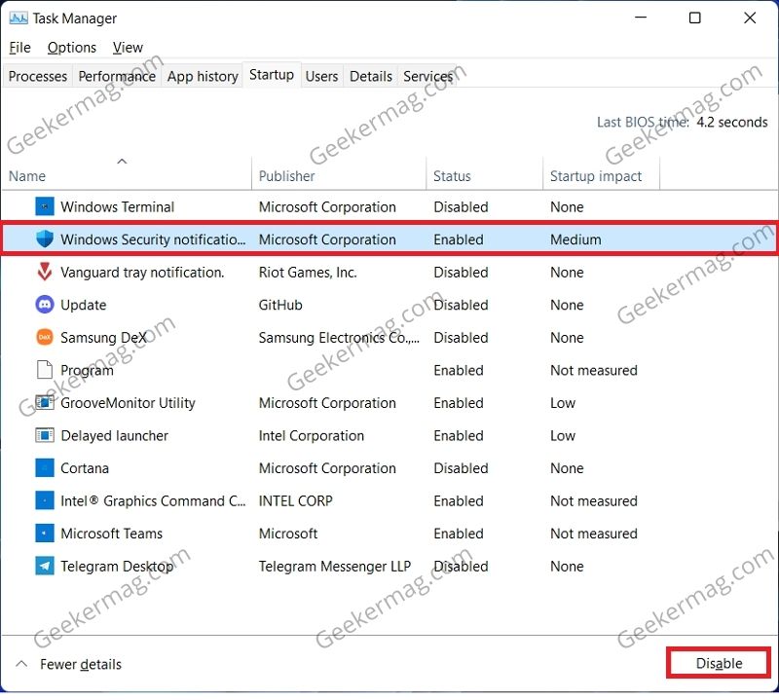Click the GrooveMonitor Utility icon
Screen dimensions: 779x700
pos(45,402)
